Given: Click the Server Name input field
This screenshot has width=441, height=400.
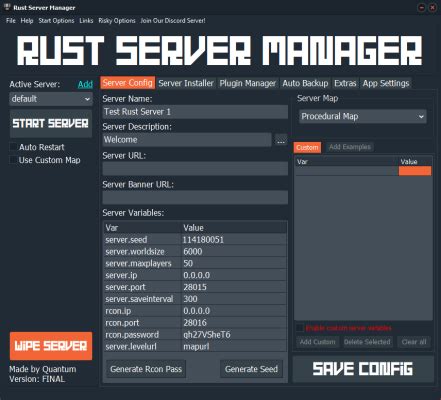Looking at the screenshot, I should tap(195, 112).
